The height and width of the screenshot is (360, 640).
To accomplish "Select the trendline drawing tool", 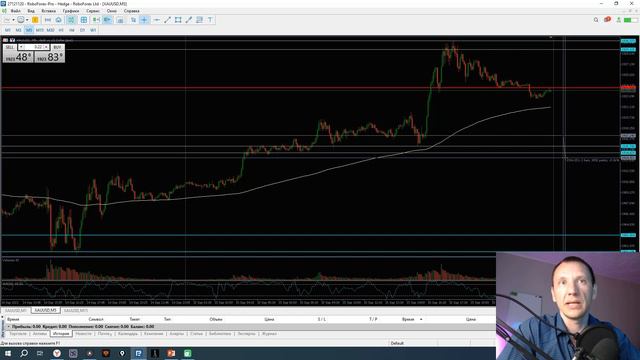I will point(167,20).
